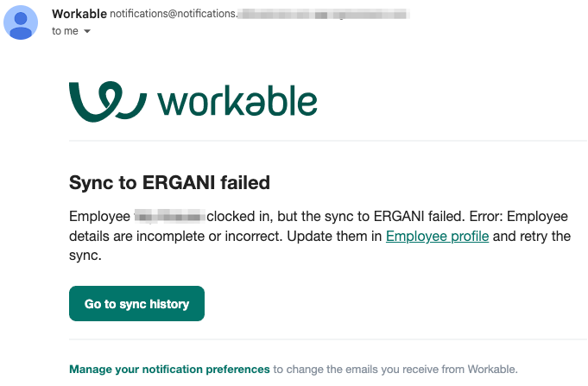Click the trailing word "sync." in the body
The height and width of the screenshot is (386, 588).
[85, 256]
